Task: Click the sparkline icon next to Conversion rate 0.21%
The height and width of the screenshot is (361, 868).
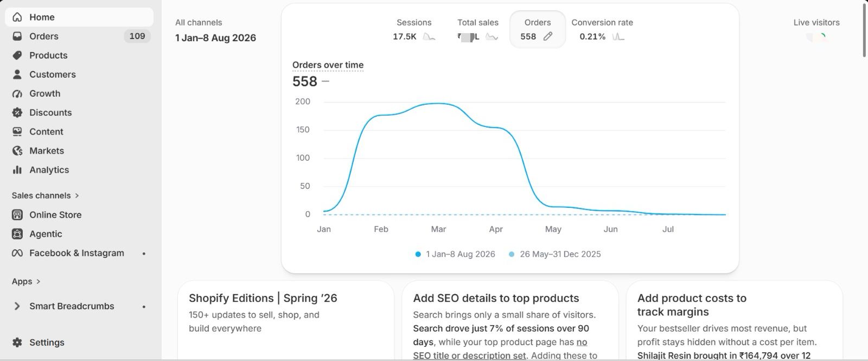Action: coord(618,37)
